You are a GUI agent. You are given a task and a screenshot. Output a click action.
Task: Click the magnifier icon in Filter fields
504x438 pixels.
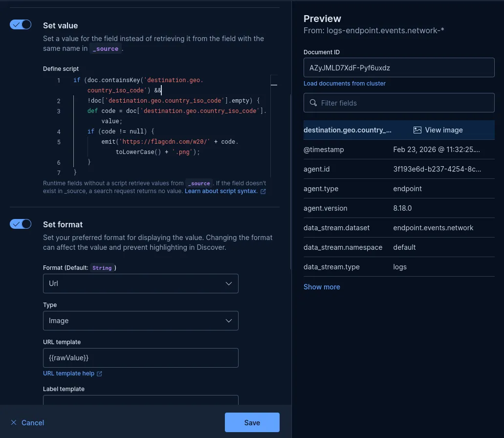pos(312,103)
